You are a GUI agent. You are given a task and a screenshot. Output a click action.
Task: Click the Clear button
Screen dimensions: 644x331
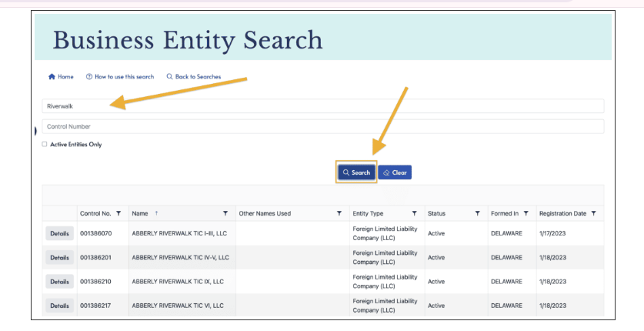[395, 172]
